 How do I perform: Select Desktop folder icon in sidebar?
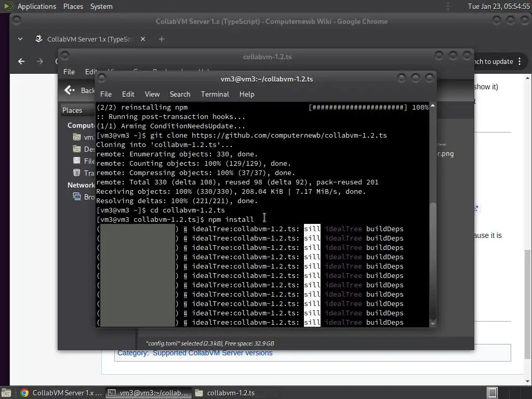point(77,149)
